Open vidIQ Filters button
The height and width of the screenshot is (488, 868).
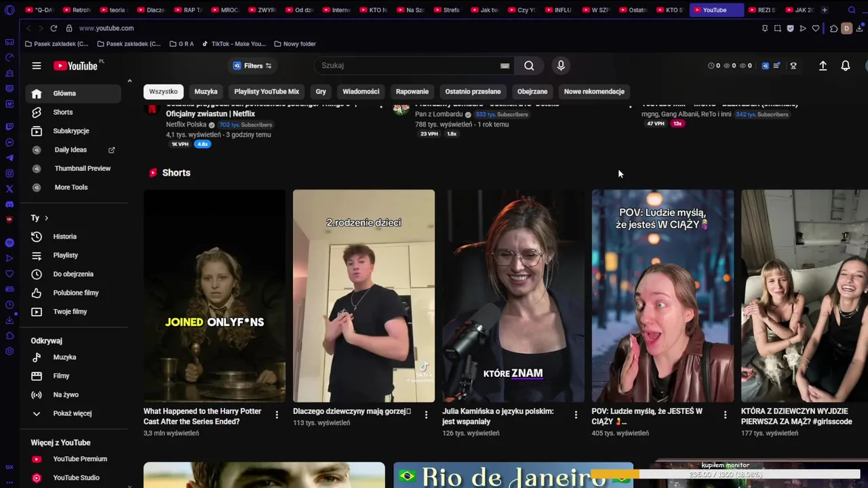[x=252, y=66]
